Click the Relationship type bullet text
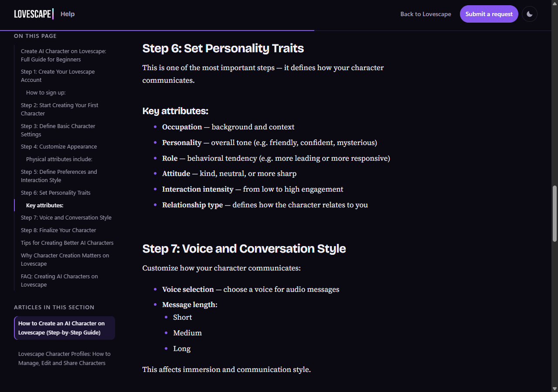This screenshot has height=392, width=558. click(x=265, y=205)
